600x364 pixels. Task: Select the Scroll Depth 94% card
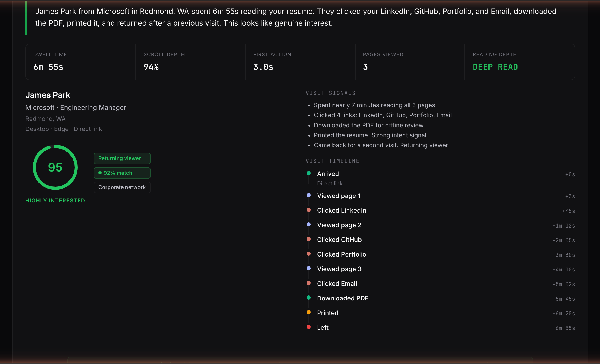tap(190, 62)
